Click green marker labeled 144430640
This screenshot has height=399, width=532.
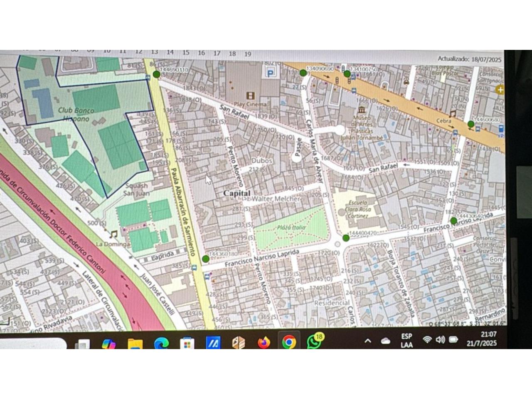click(453, 220)
